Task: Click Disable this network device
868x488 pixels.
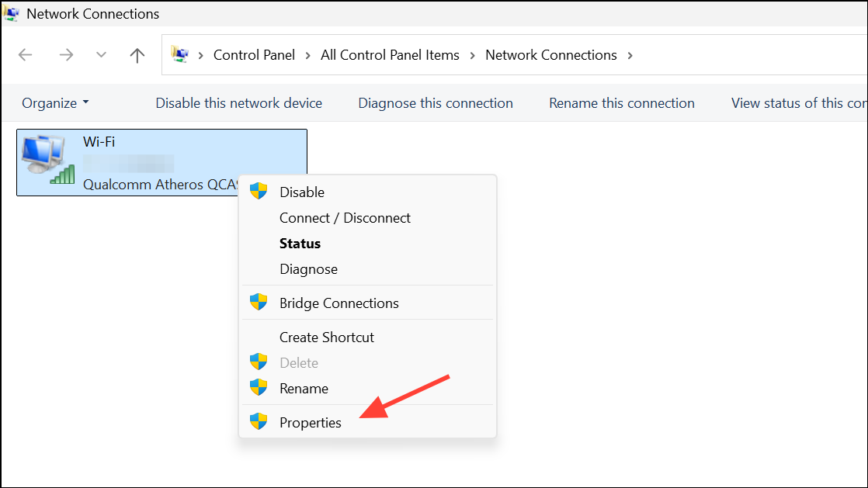Action: (x=238, y=103)
